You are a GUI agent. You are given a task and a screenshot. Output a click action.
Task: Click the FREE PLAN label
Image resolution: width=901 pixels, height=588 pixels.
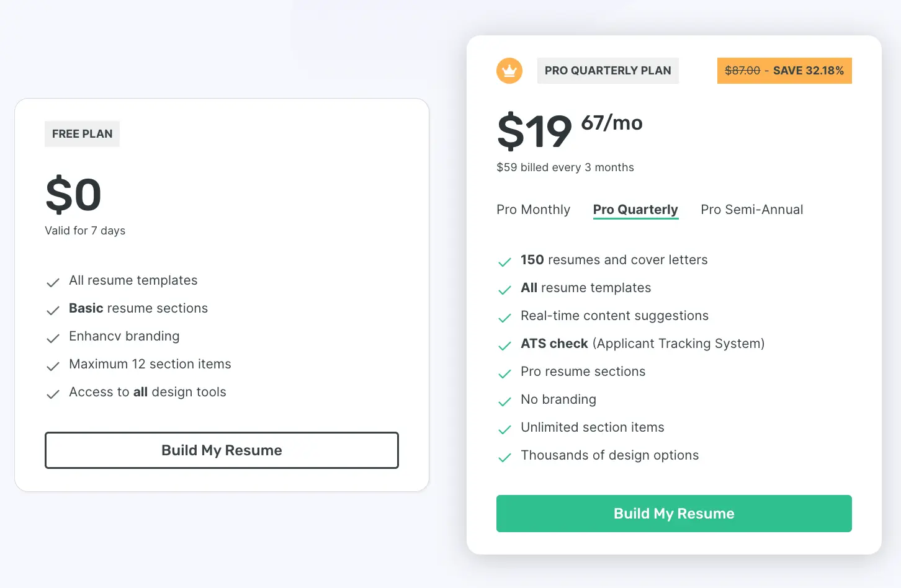tap(82, 134)
